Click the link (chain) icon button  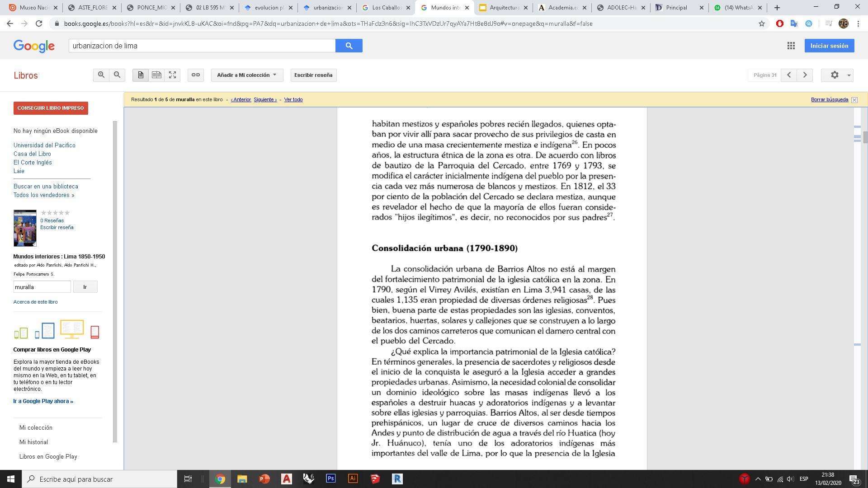pyautogui.click(x=196, y=75)
